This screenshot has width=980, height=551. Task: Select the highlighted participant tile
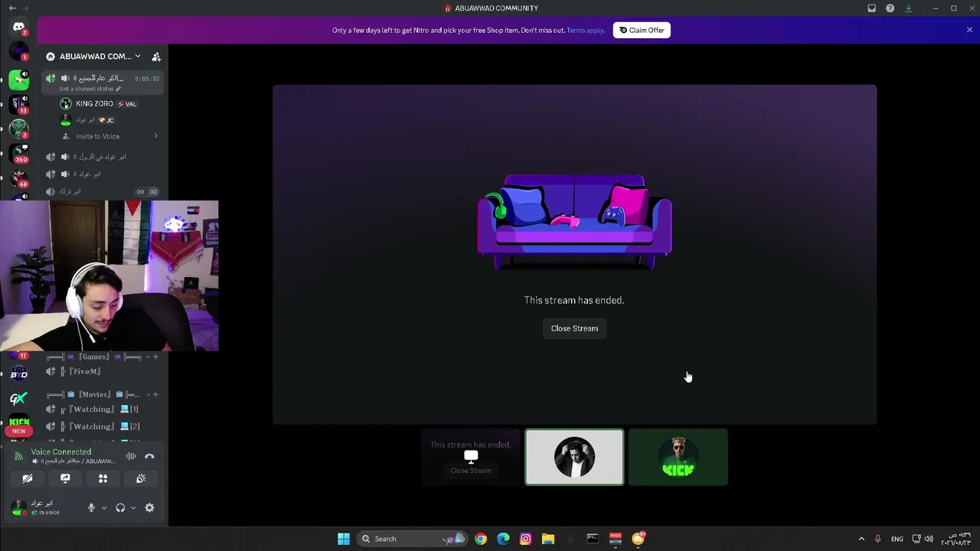(574, 458)
